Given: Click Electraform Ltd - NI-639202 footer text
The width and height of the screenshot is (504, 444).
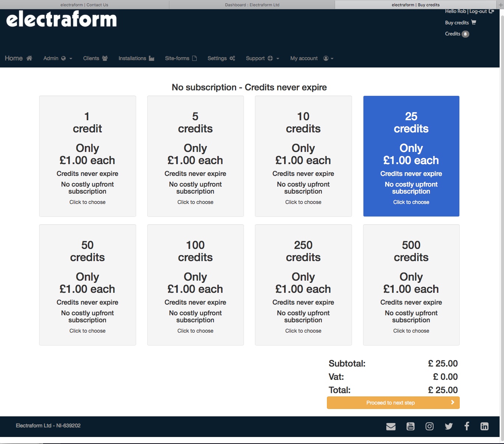Looking at the screenshot, I should coord(48,426).
